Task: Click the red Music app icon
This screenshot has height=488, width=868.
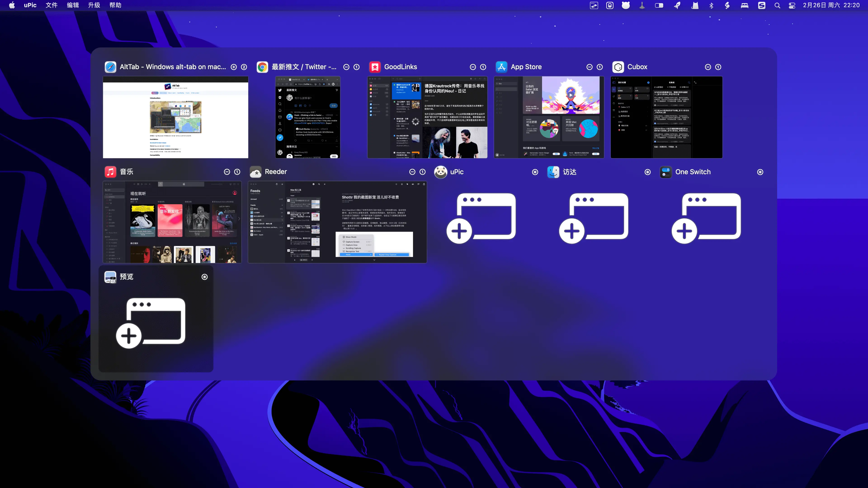Action: point(110,172)
